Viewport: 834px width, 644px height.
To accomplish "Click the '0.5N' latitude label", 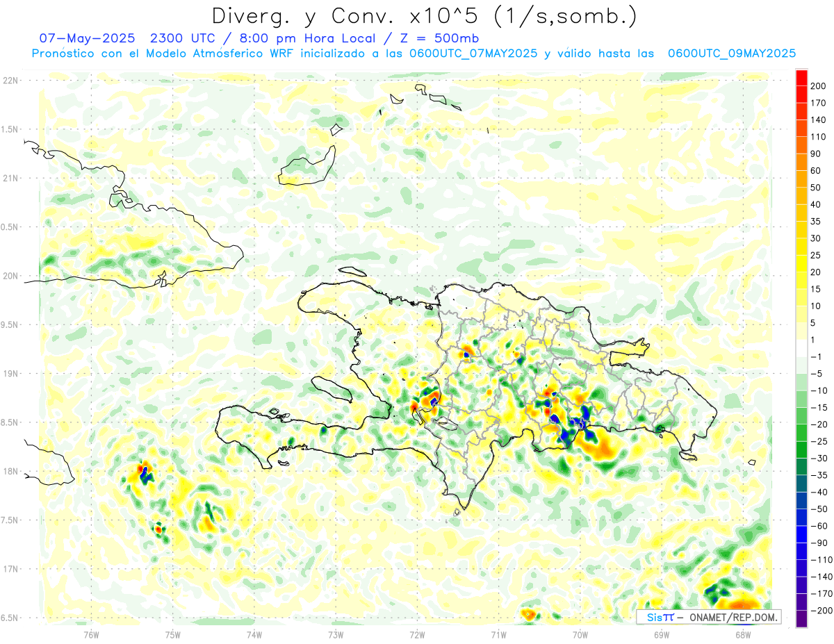I will [x=10, y=227].
